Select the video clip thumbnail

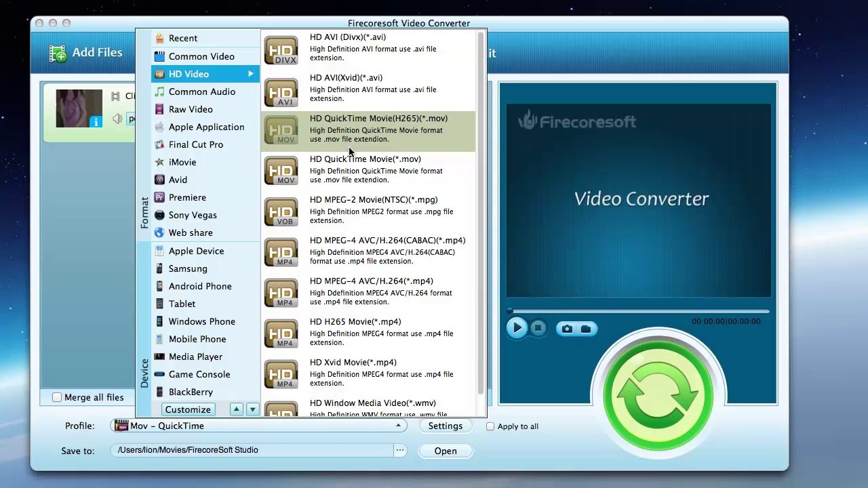coord(79,108)
